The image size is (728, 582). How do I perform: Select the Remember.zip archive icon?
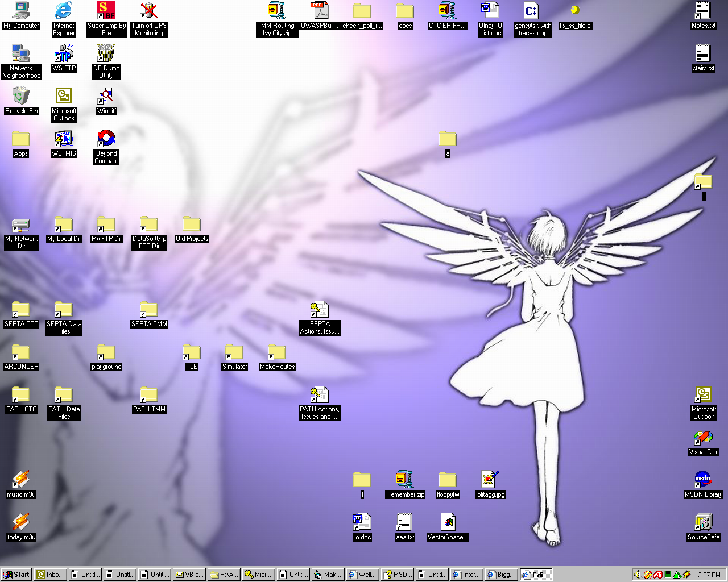(405, 480)
